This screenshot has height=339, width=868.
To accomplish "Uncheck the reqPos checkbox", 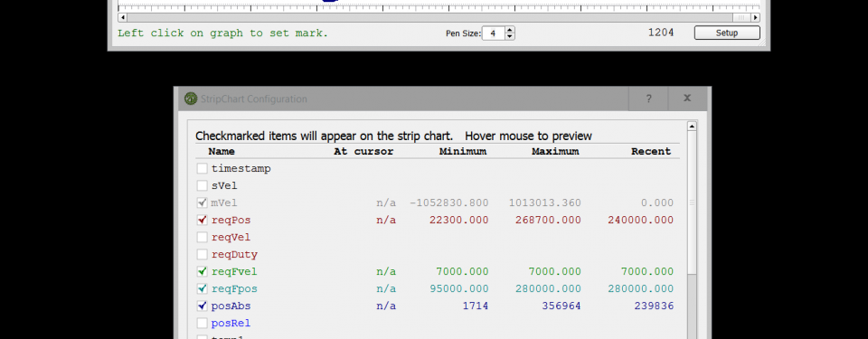I will pyautogui.click(x=202, y=220).
